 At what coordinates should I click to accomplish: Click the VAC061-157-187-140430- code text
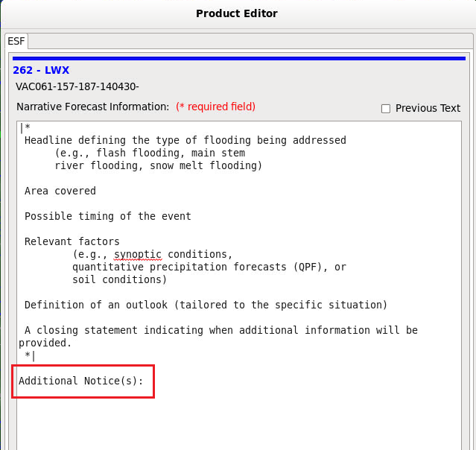coord(77,86)
